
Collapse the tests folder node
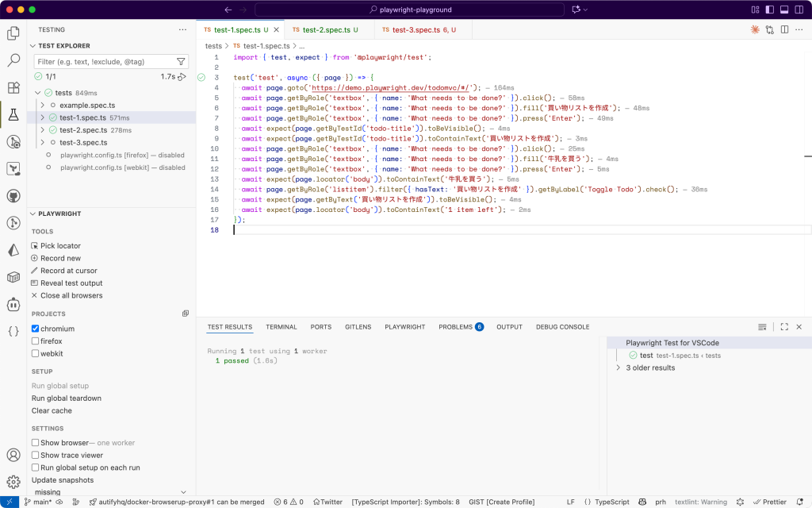pyautogui.click(x=37, y=93)
